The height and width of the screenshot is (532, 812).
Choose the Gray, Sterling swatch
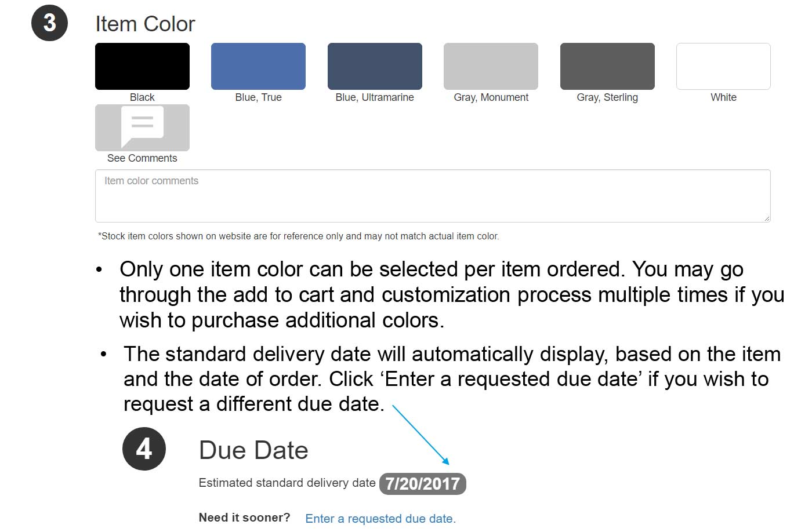pyautogui.click(x=607, y=66)
